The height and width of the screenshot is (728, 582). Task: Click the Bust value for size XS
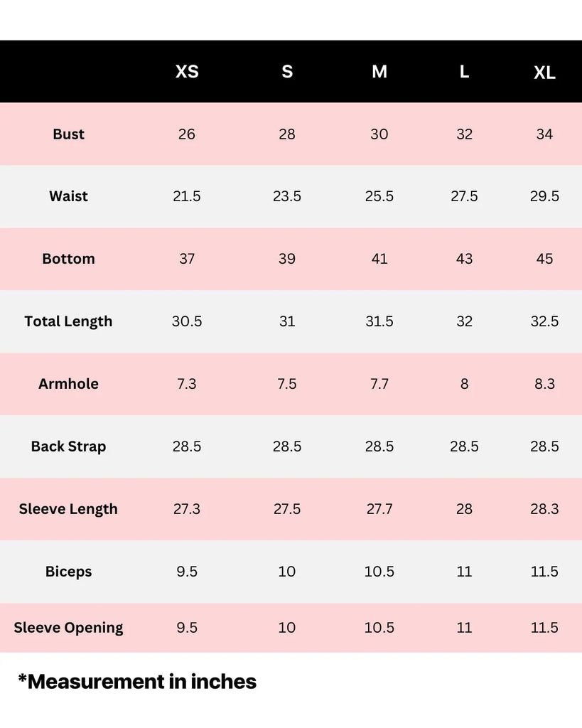pyautogui.click(x=187, y=134)
